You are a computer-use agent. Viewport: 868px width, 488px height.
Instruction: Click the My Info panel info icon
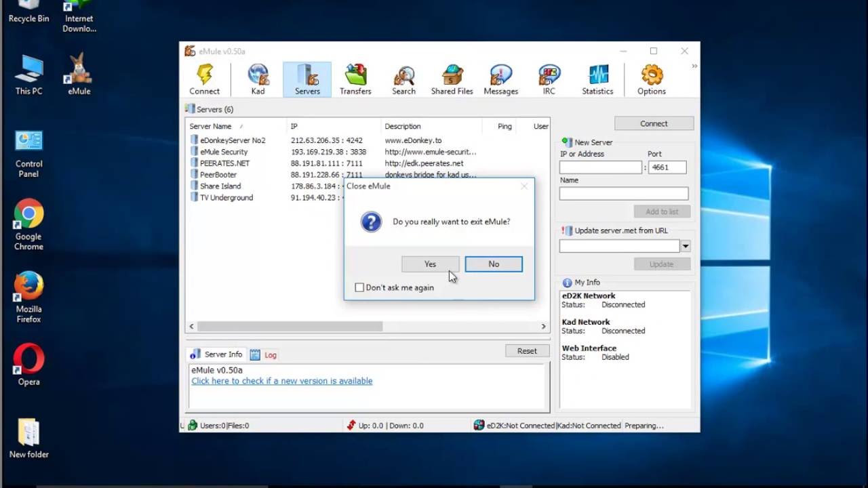pos(567,283)
